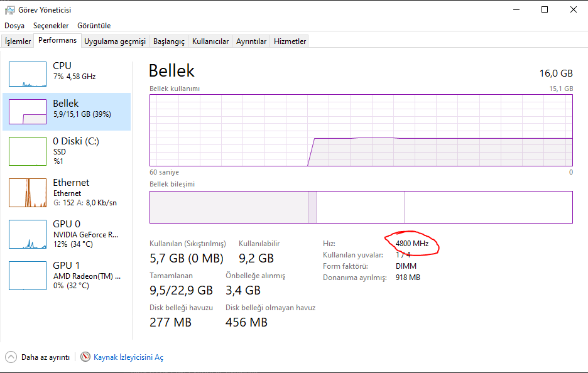The width and height of the screenshot is (588, 373).
Task: Switch to the Kullanıcılar tab
Action: click(x=210, y=41)
